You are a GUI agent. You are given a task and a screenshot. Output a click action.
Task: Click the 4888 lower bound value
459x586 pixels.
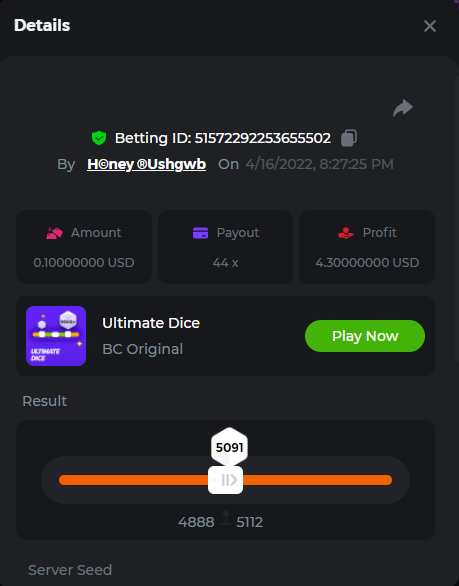(196, 522)
